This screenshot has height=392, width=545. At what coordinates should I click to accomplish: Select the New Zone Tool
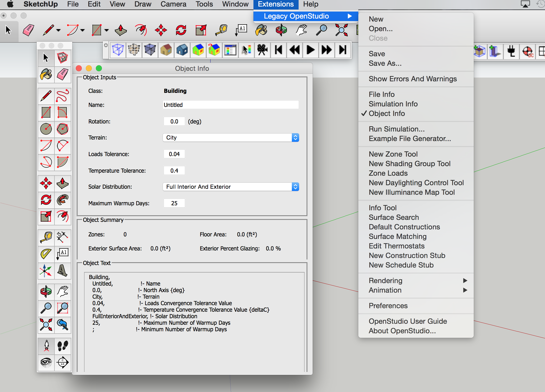(x=394, y=154)
